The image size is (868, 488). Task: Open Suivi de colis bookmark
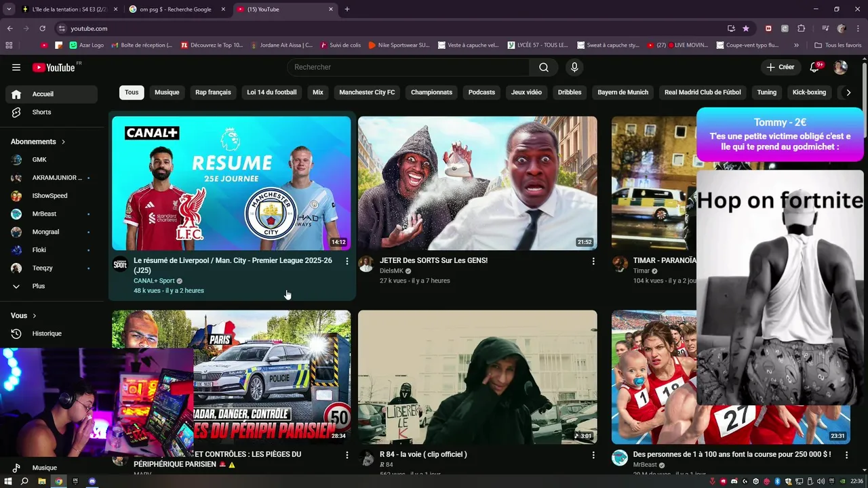[x=340, y=45]
